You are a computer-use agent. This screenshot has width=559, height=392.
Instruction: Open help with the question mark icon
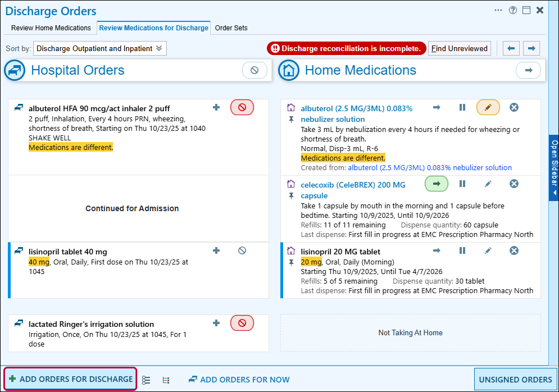coord(513,10)
